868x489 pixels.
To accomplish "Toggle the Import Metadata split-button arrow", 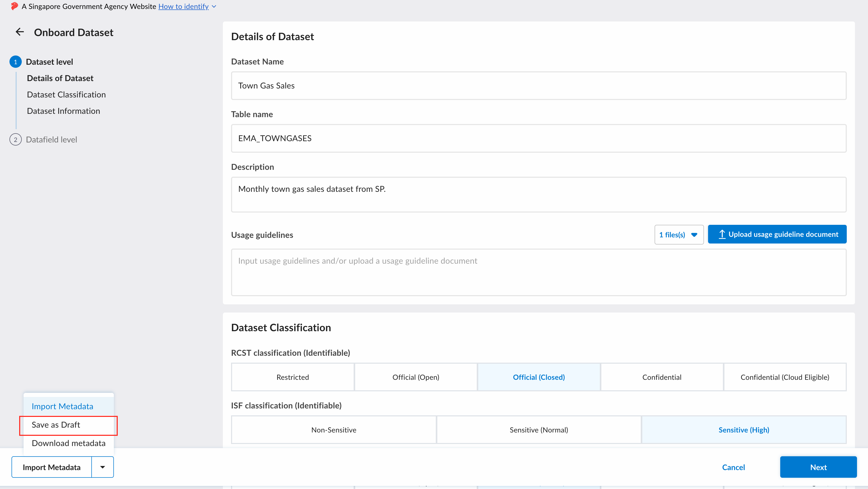I will pyautogui.click(x=102, y=467).
